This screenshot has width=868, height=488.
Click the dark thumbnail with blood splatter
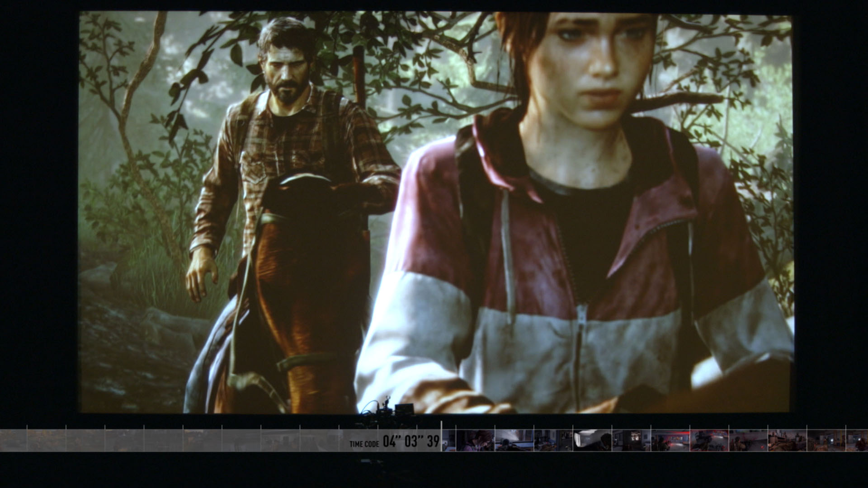coord(748,440)
